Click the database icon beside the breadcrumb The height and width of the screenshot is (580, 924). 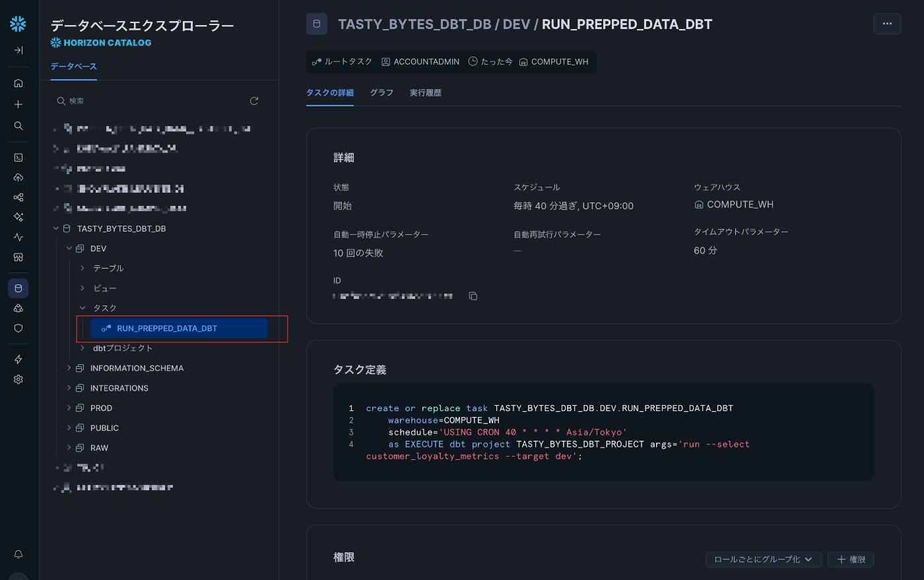(x=317, y=24)
